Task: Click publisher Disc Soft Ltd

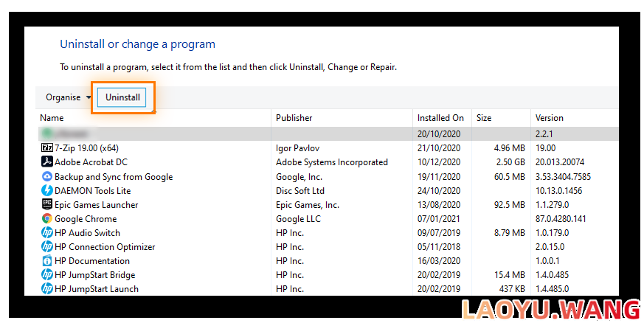Action: coord(300,190)
